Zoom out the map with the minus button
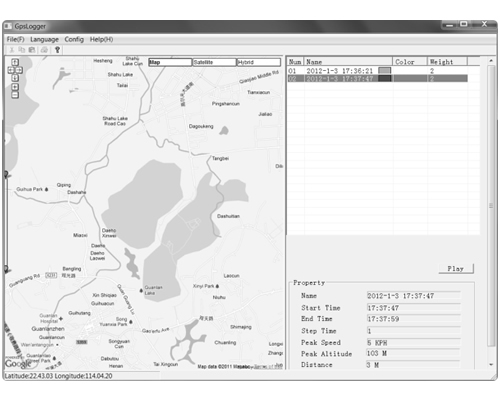Screen dimensions: 500x400 (x=15, y=95)
